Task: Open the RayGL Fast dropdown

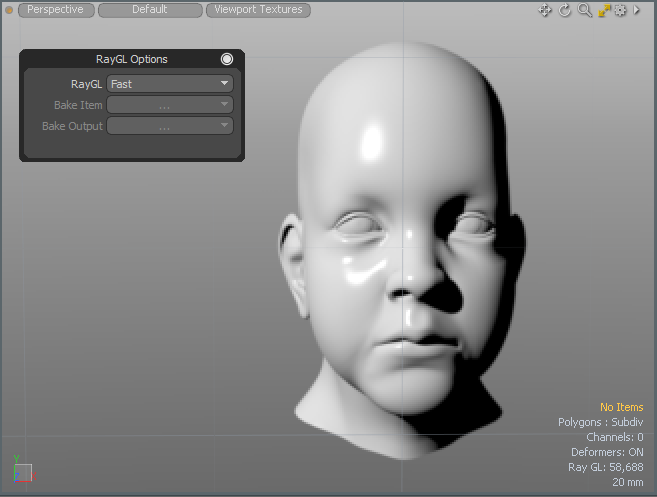Action: point(170,84)
